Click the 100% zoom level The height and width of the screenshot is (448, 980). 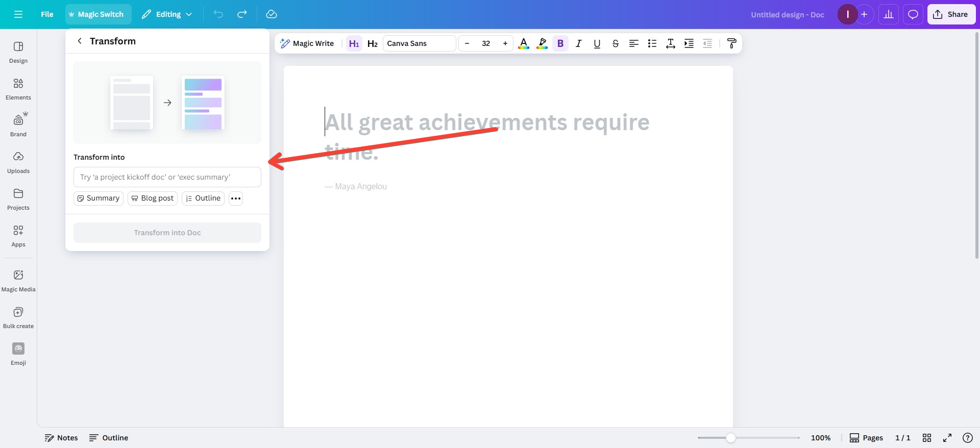point(821,438)
